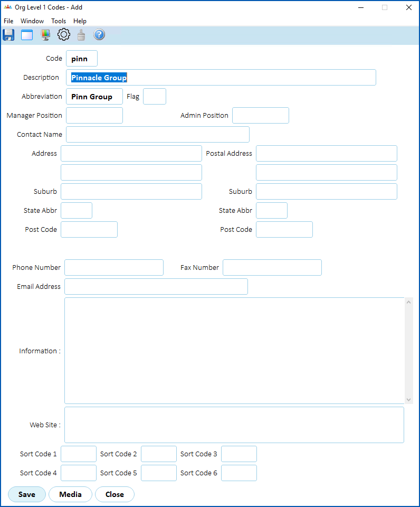Click the Sort Code 4 field
420x507 pixels.
pyautogui.click(x=79, y=473)
